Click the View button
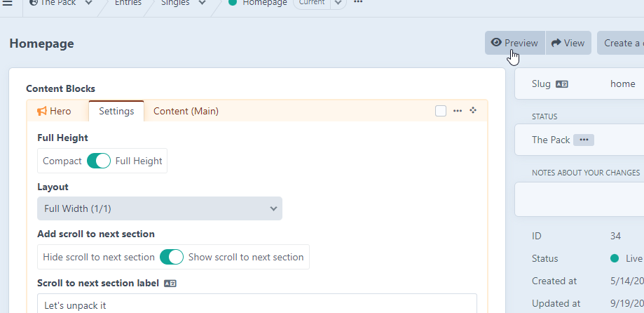 tap(568, 43)
